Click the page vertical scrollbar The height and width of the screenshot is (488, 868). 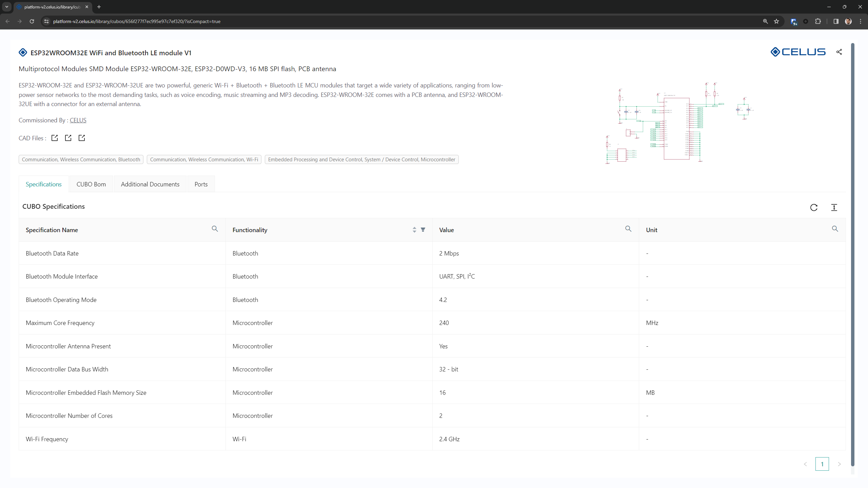coord(853,254)
